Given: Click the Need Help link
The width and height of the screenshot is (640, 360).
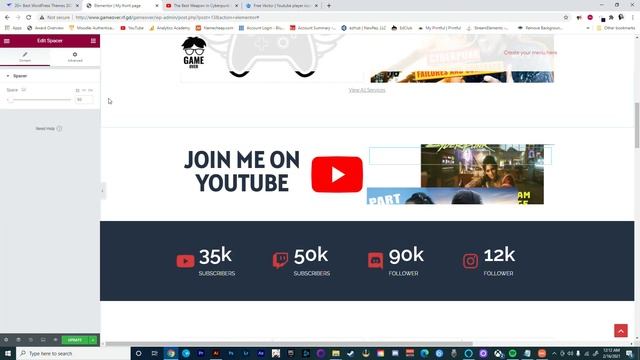Looking at the screenshot, I should (49, 129).
